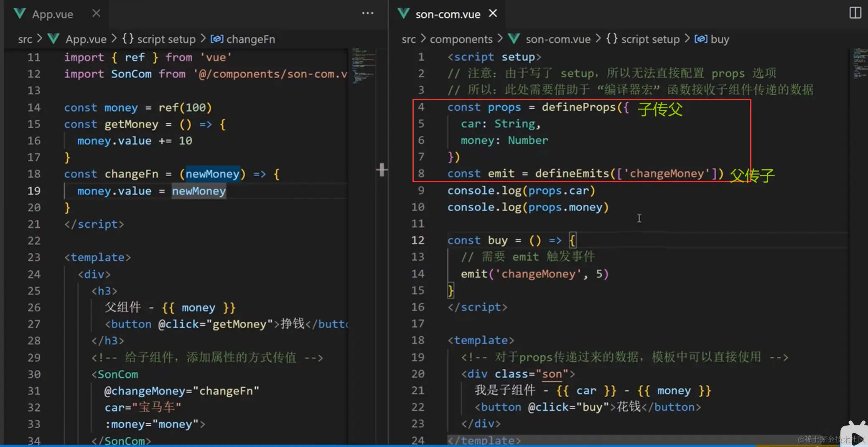
Task: Click '{{ car }}' interpolation in son-com.vue
Action: (x=586, y=391)
